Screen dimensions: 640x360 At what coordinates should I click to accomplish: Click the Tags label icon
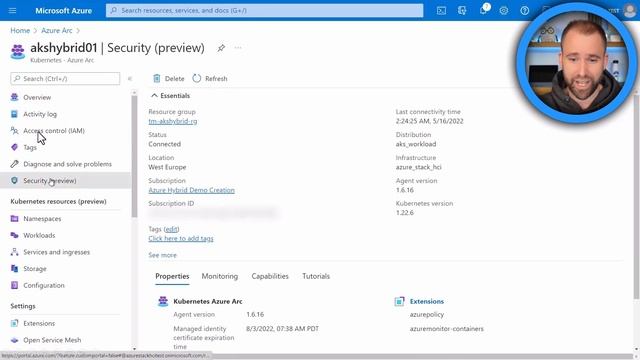point(14,147)
